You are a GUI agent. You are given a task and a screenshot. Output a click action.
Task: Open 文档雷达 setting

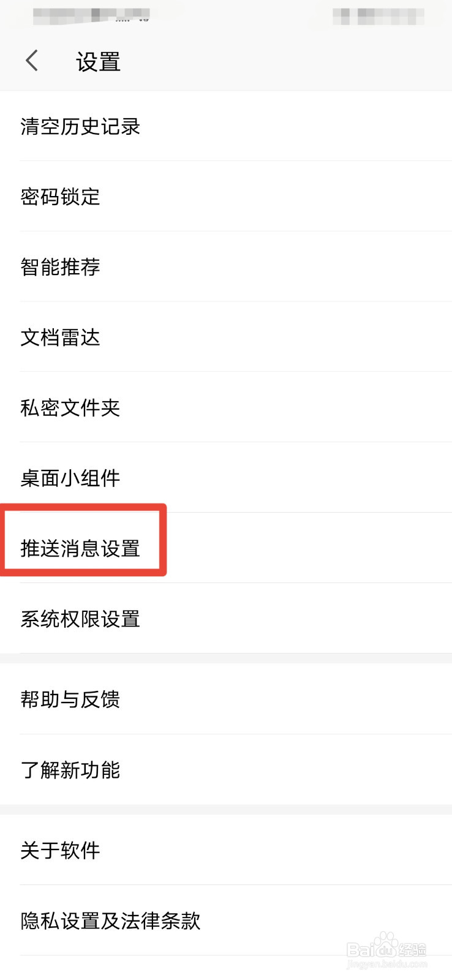coord(226,337)
